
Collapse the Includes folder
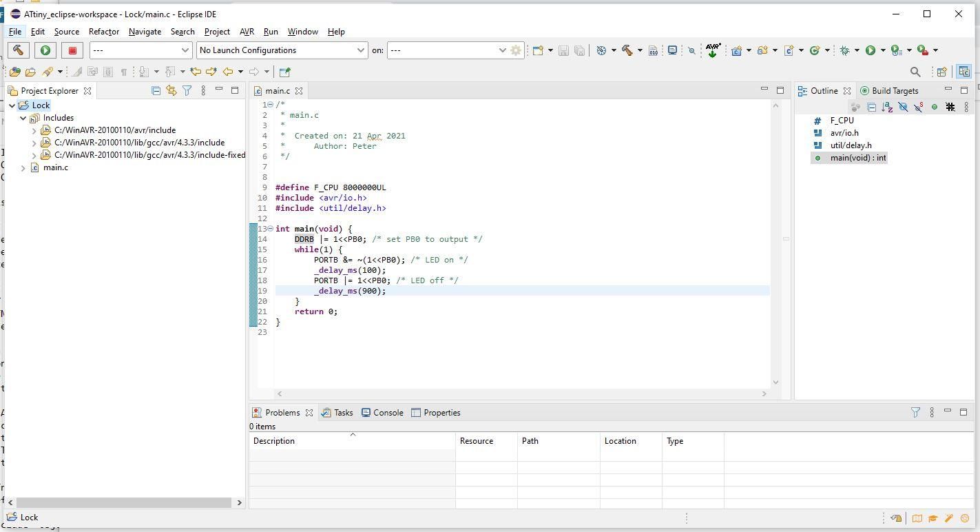(x=23, y=118)
